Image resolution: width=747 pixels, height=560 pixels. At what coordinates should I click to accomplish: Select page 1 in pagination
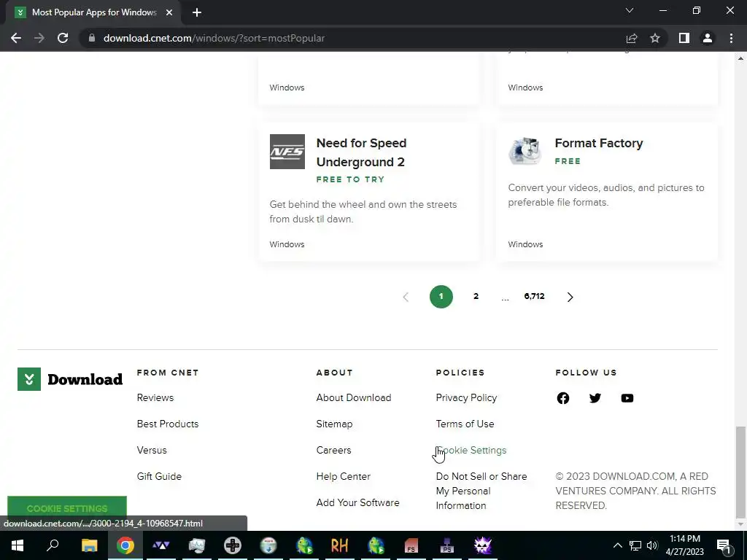pyautogui.click(x=441, y=297)
